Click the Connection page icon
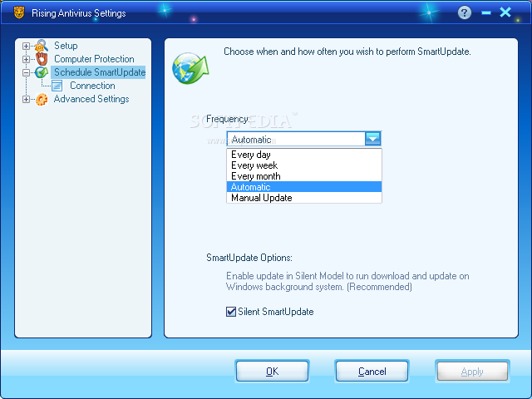The image size is (532, 399). [x=57, y=86]
